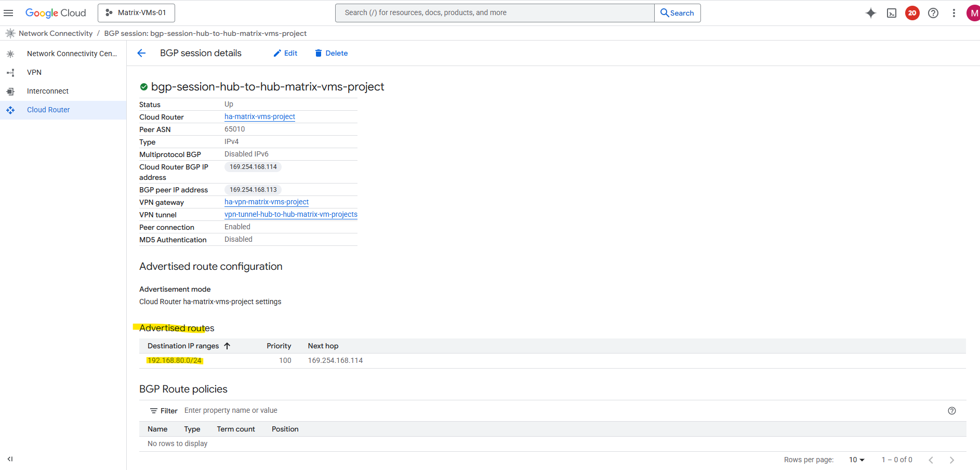Click the Term count column header
The image size is (980, 470).
pos(236,429)
